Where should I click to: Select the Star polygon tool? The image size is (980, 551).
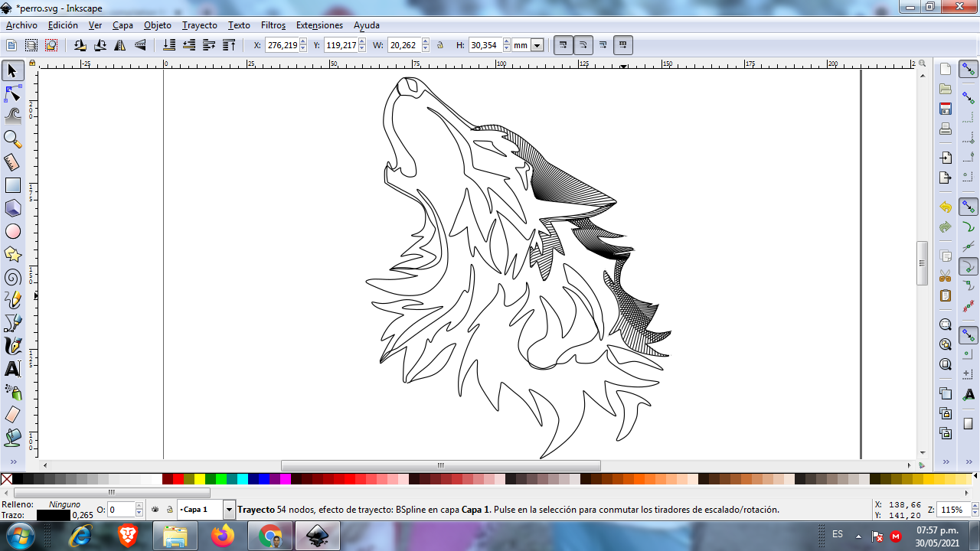click(12, 254)
